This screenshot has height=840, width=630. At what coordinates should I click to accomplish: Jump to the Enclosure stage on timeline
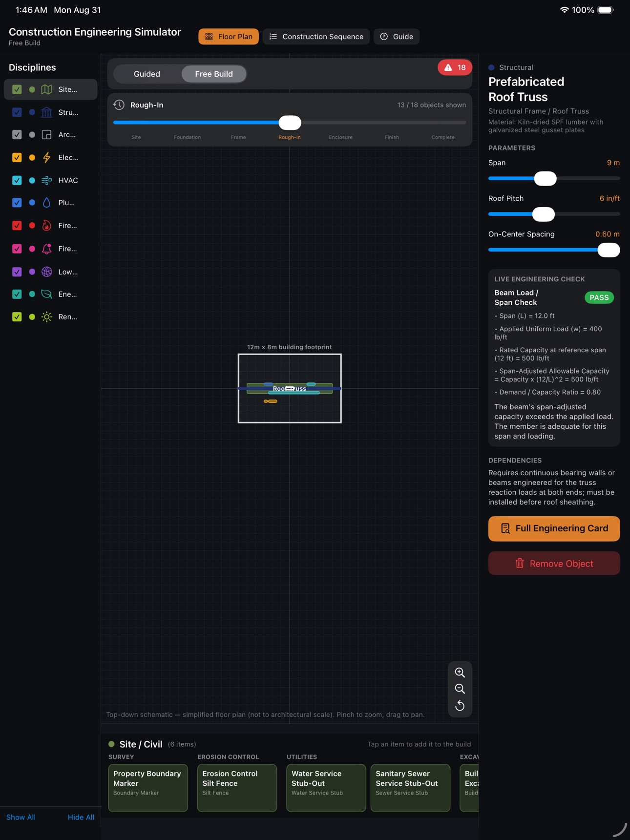(x=340, y=137)
